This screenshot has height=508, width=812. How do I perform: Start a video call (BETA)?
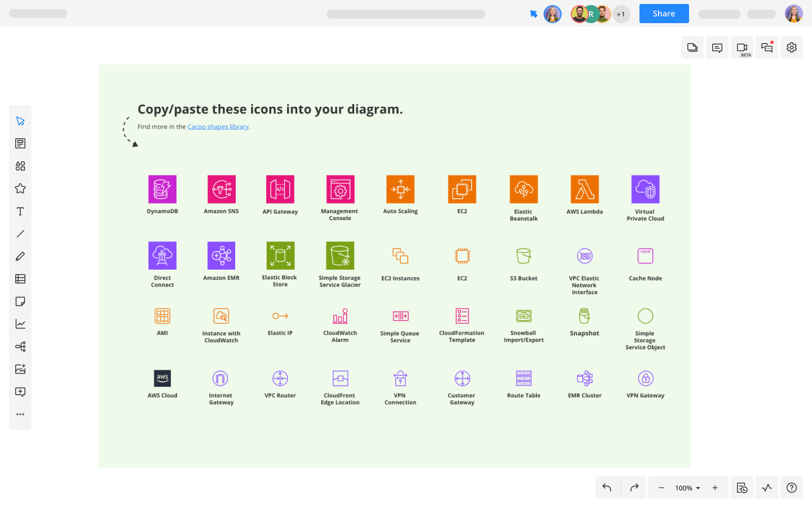[x=742, y=47]
